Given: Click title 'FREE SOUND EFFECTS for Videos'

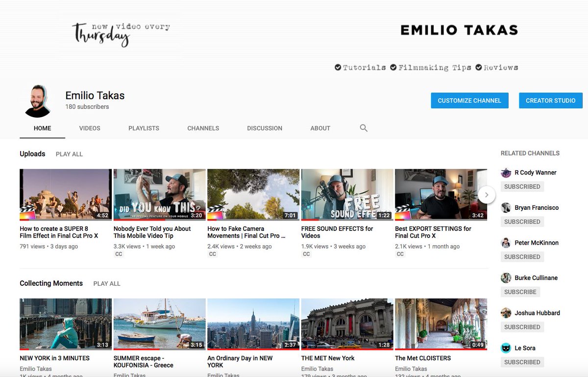Looking at the screenshot, I should coord(337,232).
